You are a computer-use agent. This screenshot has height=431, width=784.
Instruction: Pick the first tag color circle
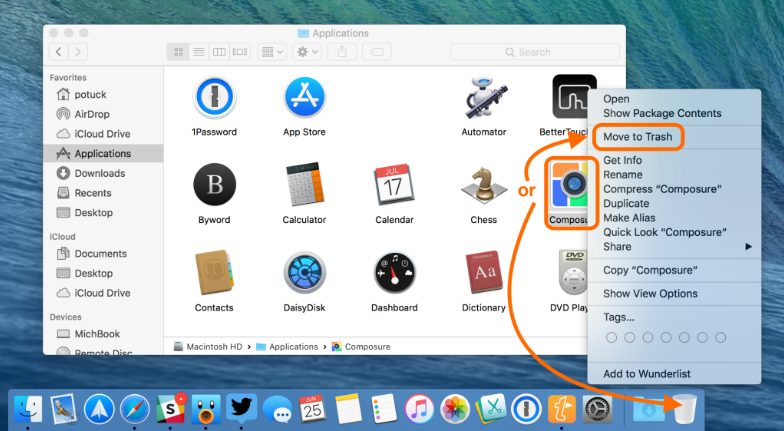coord(612,338)
